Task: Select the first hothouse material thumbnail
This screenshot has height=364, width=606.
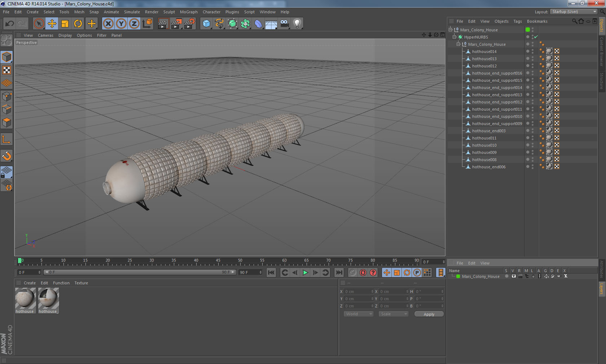Action: 25,301
